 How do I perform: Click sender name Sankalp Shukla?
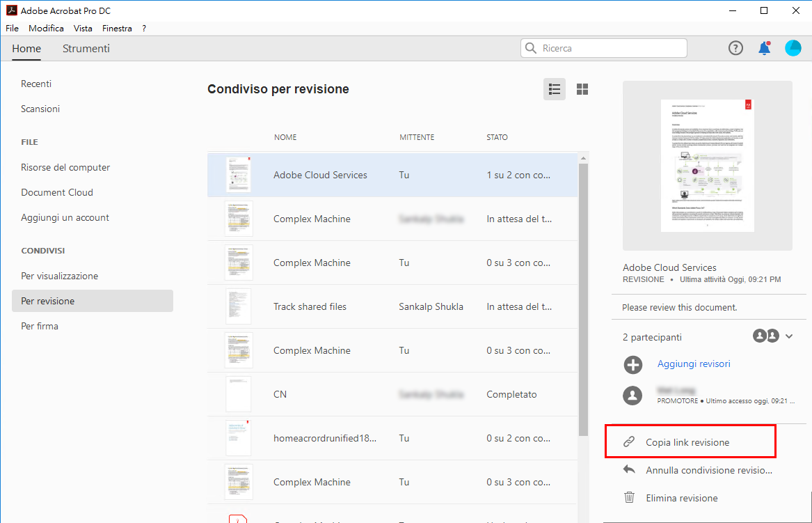coord(431,307)
